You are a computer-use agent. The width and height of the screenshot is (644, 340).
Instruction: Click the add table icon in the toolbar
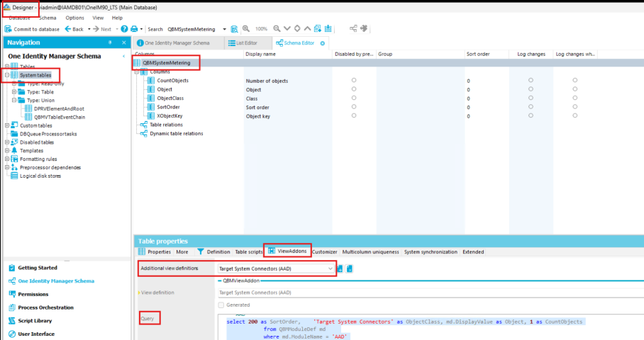click(318, 29)
